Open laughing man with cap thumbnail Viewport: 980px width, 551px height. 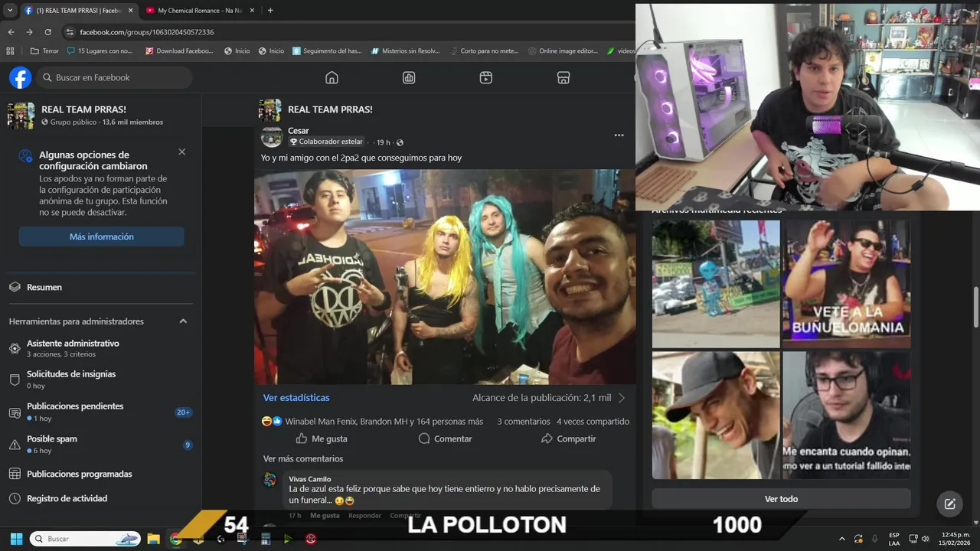(x=716, y=415)
